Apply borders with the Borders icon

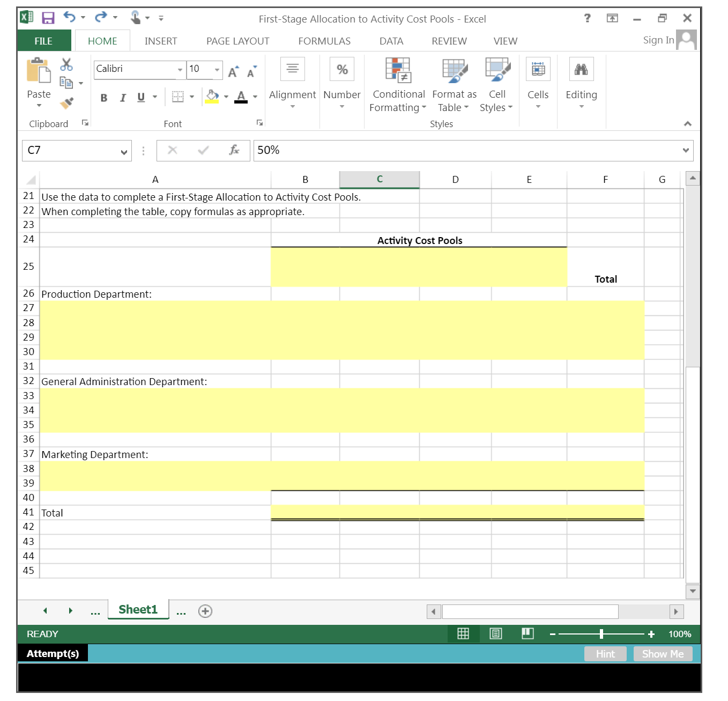(x=177, y=97)
